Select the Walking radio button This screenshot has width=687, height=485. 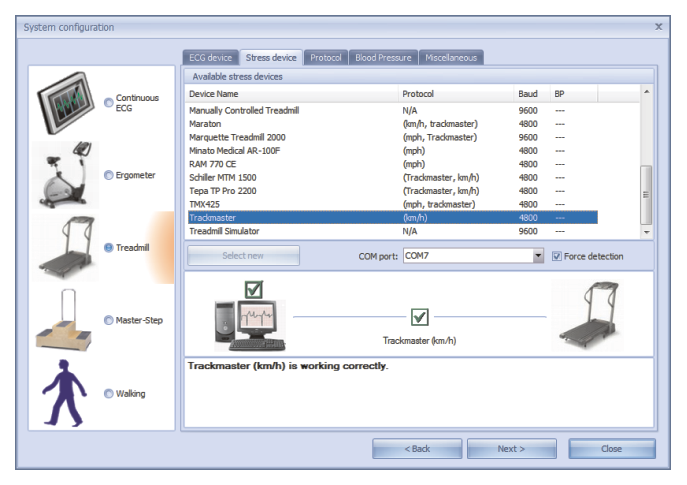pos(109,393)
